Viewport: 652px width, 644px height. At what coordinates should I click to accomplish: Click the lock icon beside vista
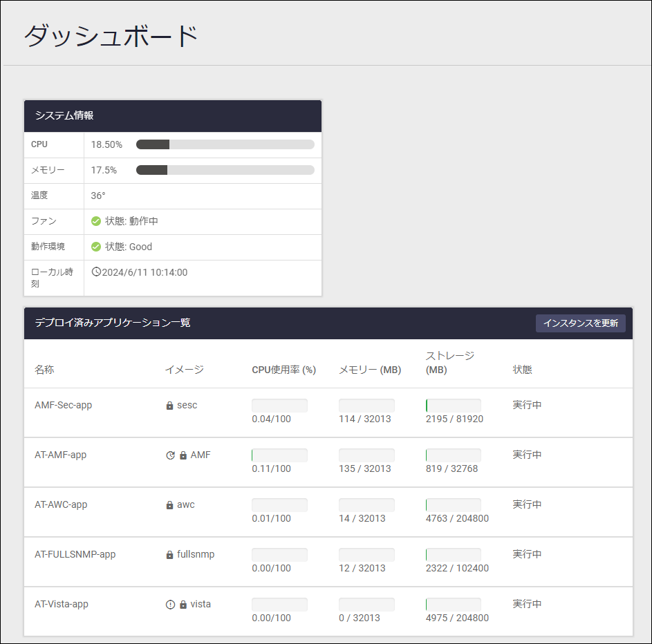pyautogui.click(x=183, y=605)
